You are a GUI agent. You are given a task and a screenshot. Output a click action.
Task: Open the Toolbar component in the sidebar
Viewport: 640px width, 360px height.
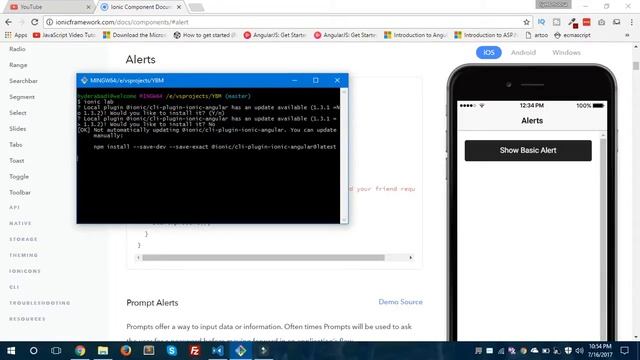coord(20,192)
